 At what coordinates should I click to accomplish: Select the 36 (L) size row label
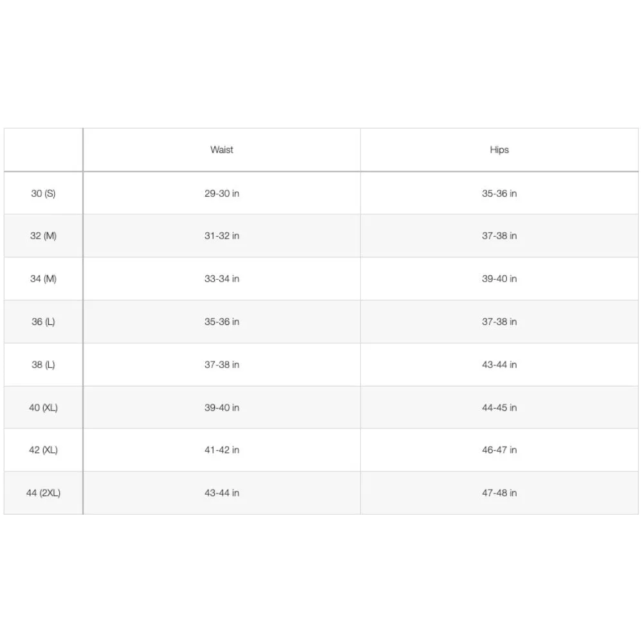point(43,322)
